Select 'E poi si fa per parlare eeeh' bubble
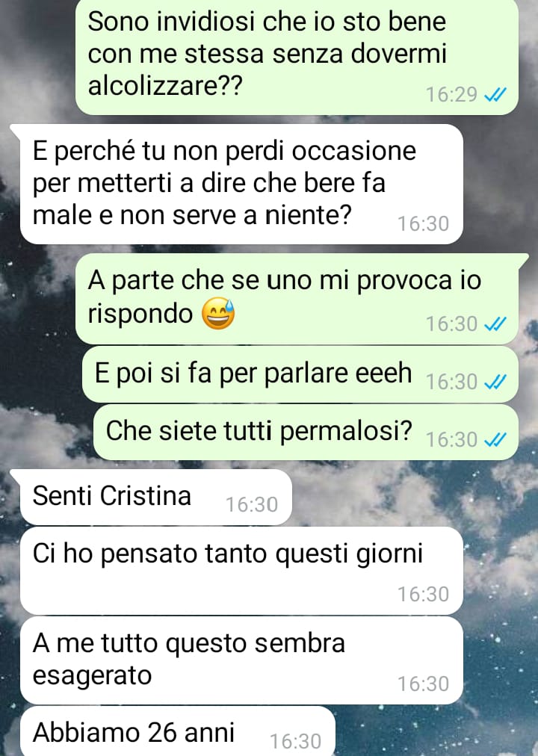Image resolution: width=538 pixels, height=756 pixels. pos(300,374)
